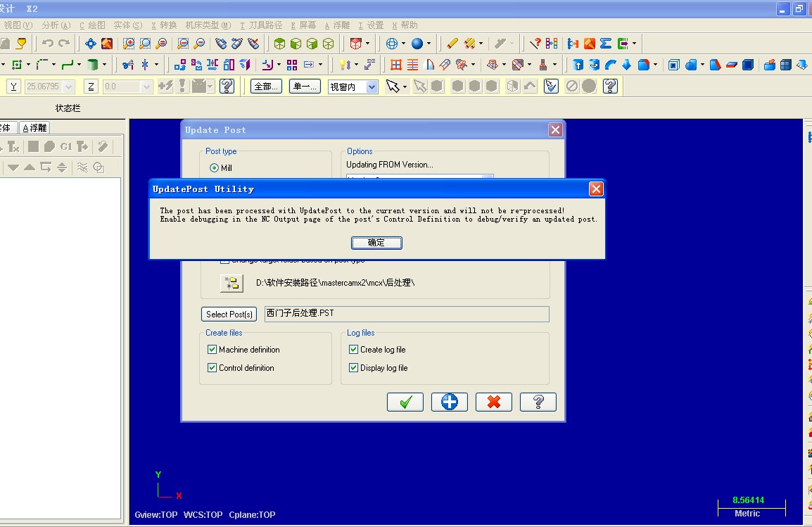Cancel Update Post with red X button
Image resolution: width=812 pixels, height=527 pixels.
point(493,402)
